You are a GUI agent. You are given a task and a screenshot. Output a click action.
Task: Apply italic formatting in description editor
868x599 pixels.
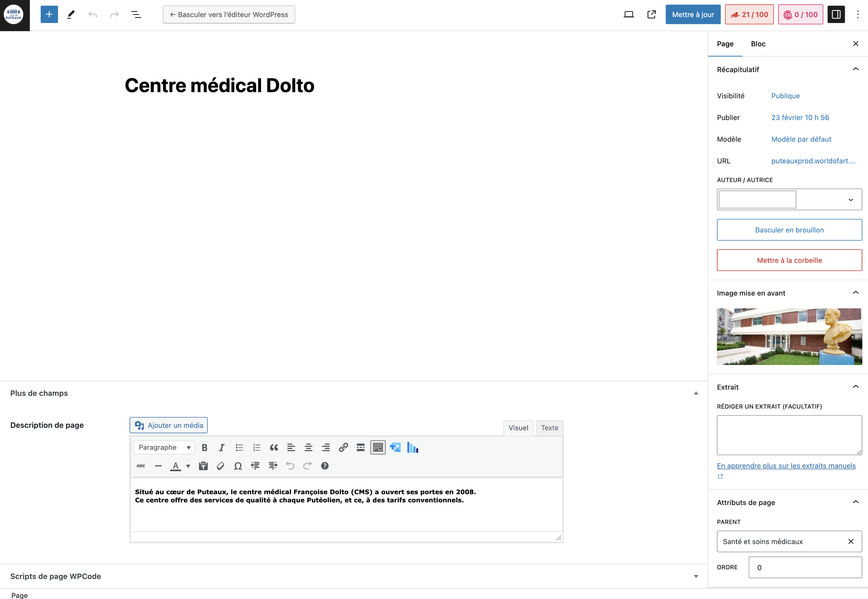pos(221,447)
